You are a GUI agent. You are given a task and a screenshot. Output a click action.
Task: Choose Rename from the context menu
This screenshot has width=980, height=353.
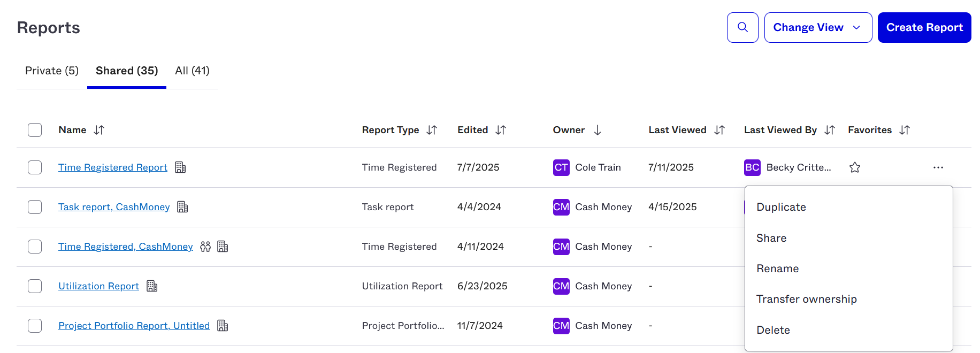[777, 268]
